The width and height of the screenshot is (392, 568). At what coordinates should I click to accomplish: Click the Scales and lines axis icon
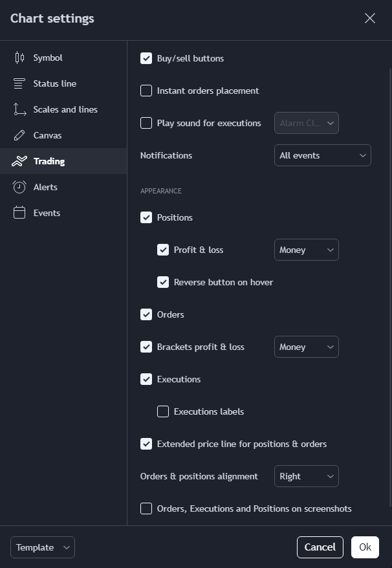(19, 109)
